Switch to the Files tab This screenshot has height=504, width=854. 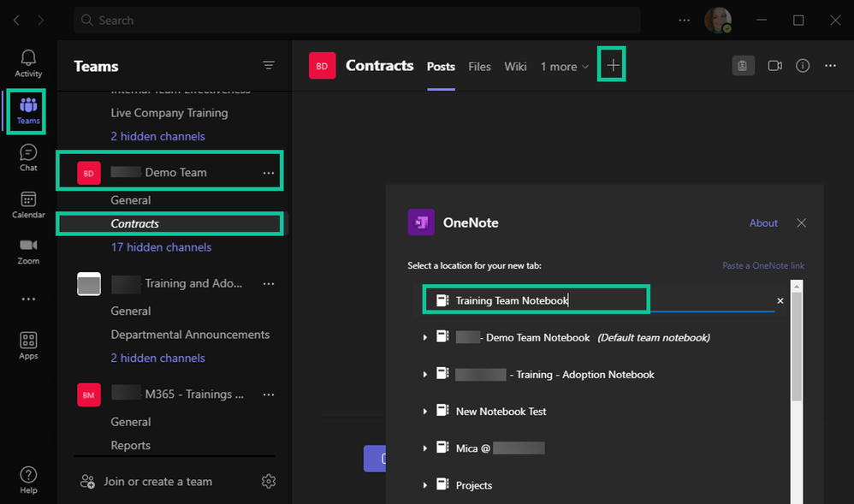point(479,67)
